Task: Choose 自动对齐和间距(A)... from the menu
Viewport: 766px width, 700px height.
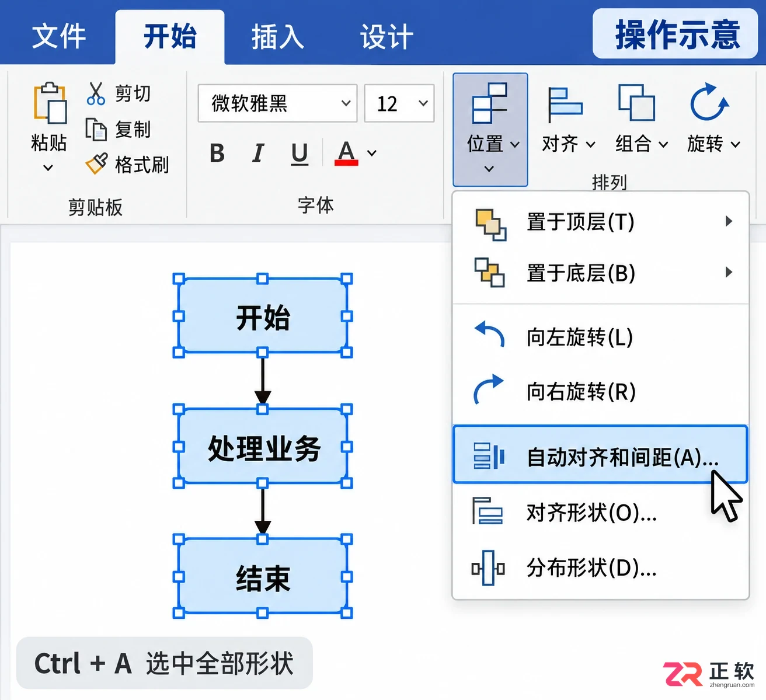Action: (600, 454)
